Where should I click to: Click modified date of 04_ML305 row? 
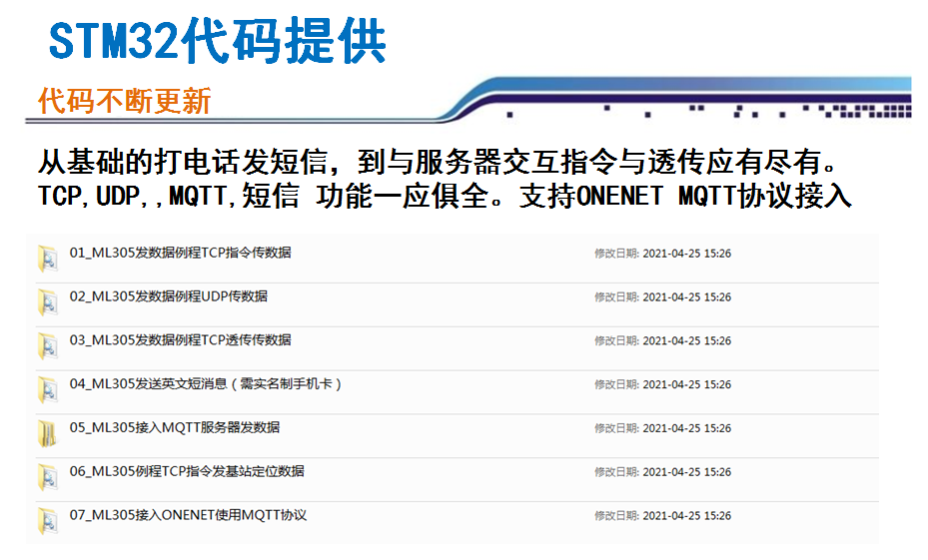coord(663,385)
